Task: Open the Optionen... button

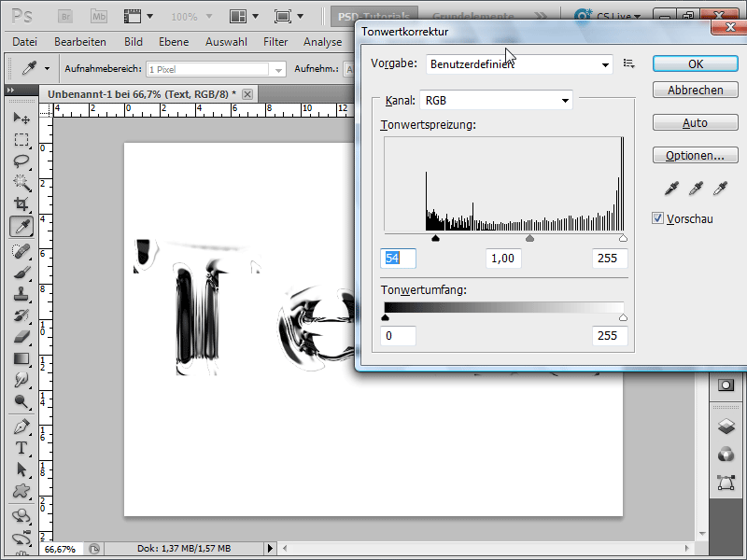Action: [696, 155]
